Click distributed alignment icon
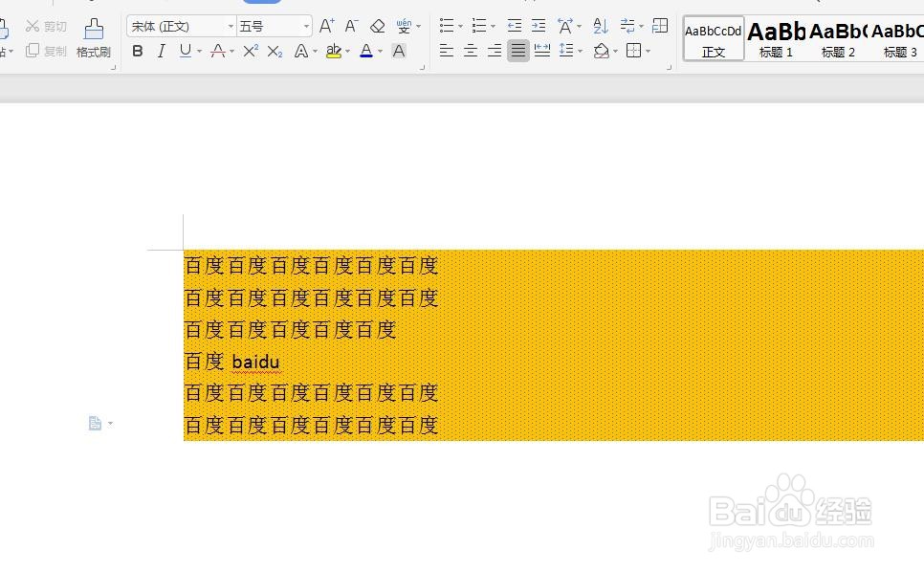 542,51
